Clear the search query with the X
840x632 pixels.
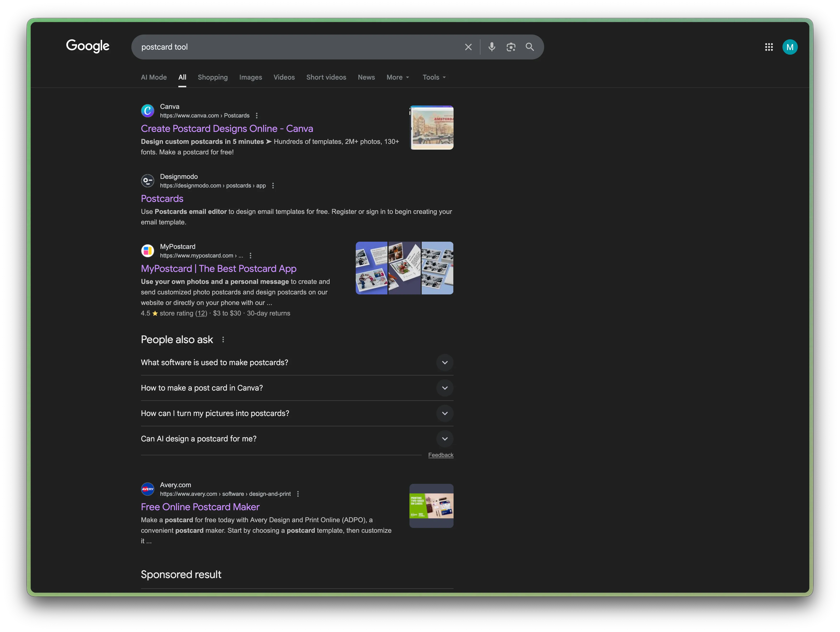point(468,47)
